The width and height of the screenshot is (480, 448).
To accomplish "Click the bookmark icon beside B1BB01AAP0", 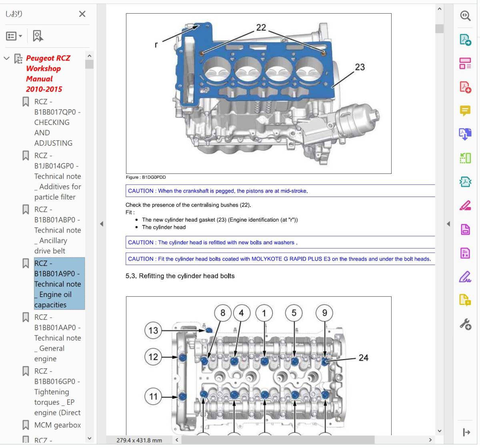I will pyautogui.click(x=26, y=317).
